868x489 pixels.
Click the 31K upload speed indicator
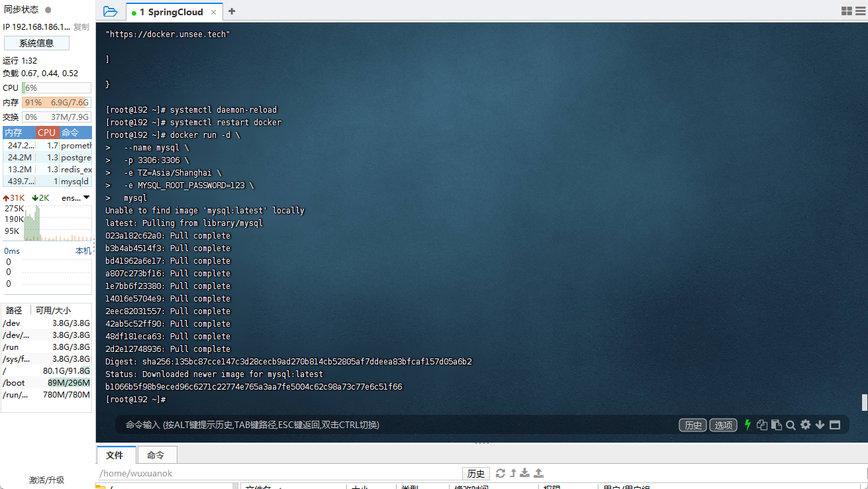point(14,198)
